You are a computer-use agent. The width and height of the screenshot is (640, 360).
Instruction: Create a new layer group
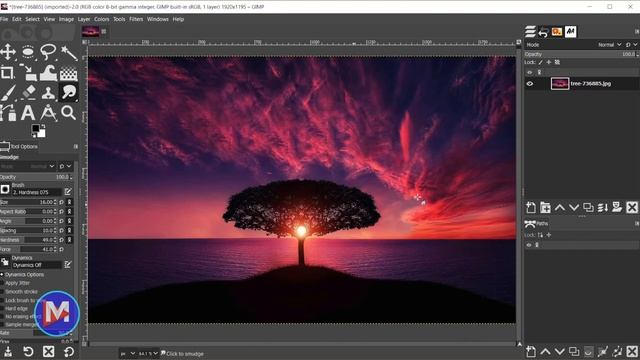coord(545,207)
